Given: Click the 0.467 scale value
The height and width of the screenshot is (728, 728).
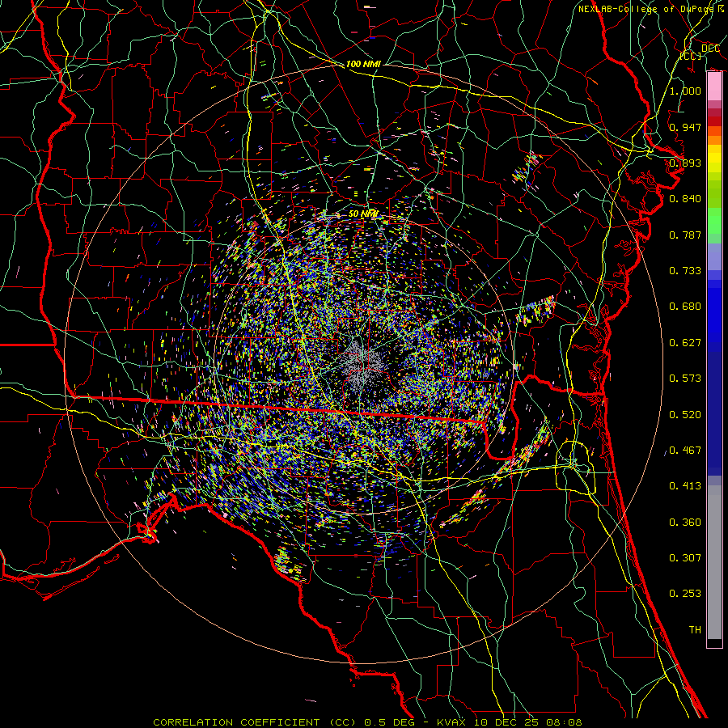Looking at the screenshot, I should [x=685, y=451].
